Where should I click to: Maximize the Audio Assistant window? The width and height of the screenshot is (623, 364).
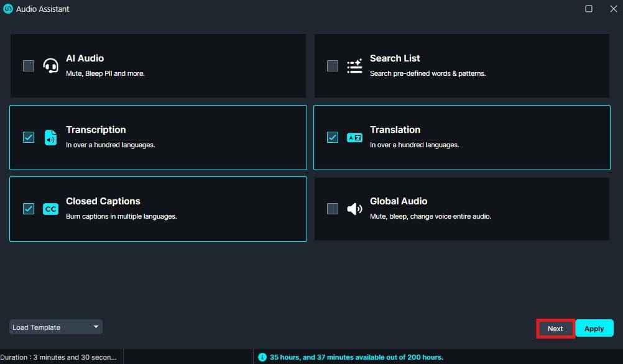point(589,9)
